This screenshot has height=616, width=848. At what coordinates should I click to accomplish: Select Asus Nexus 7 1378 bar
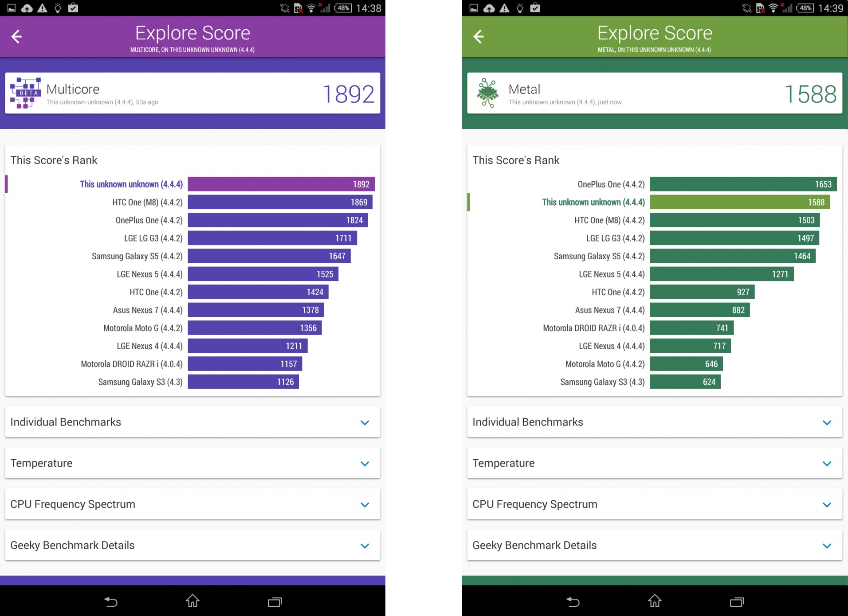click(256, 310)
